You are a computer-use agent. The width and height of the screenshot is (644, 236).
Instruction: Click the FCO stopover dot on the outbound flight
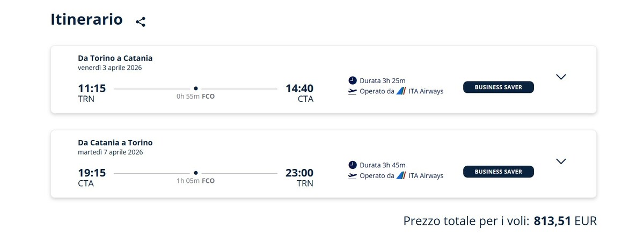tap(195, 88)
